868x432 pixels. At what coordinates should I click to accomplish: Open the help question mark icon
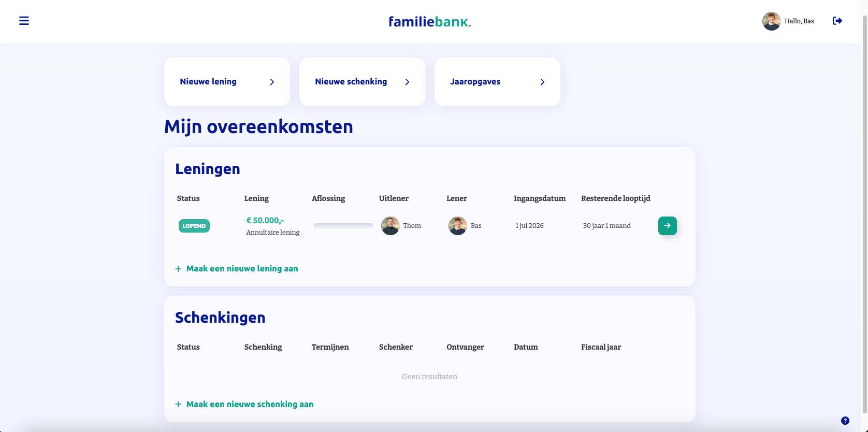[845, 421]
